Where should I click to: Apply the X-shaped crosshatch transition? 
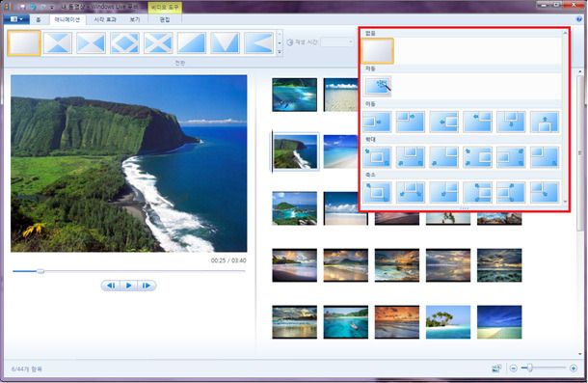[158, 42]
